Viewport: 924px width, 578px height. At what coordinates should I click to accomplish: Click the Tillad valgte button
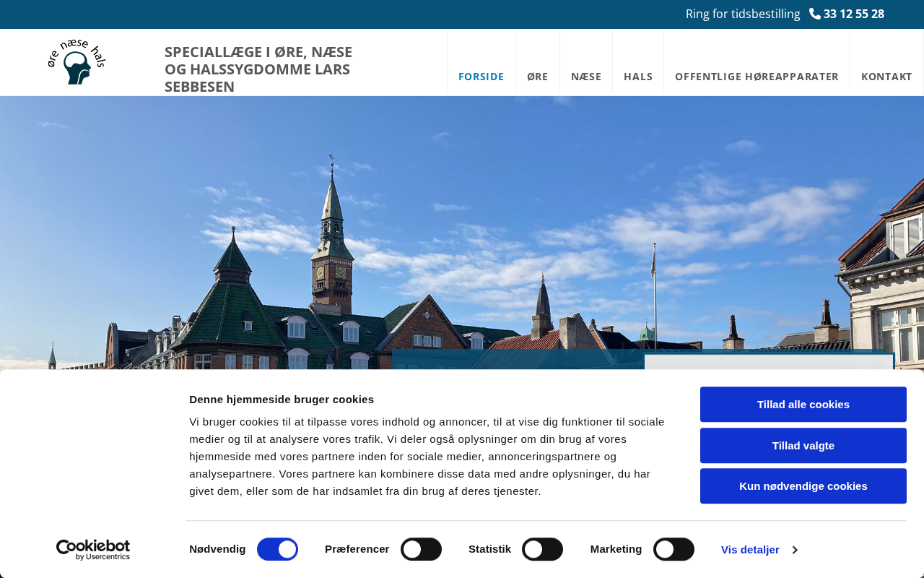[803, 446]
